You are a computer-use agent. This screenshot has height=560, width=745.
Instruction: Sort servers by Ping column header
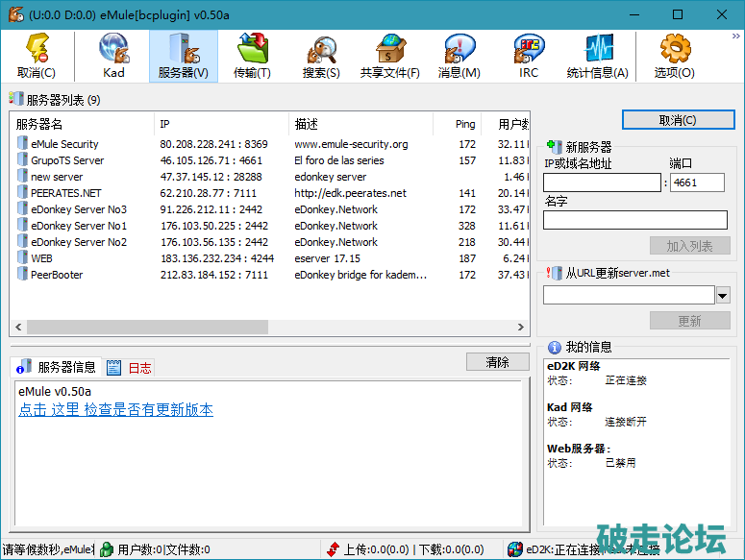coord(465,124)
